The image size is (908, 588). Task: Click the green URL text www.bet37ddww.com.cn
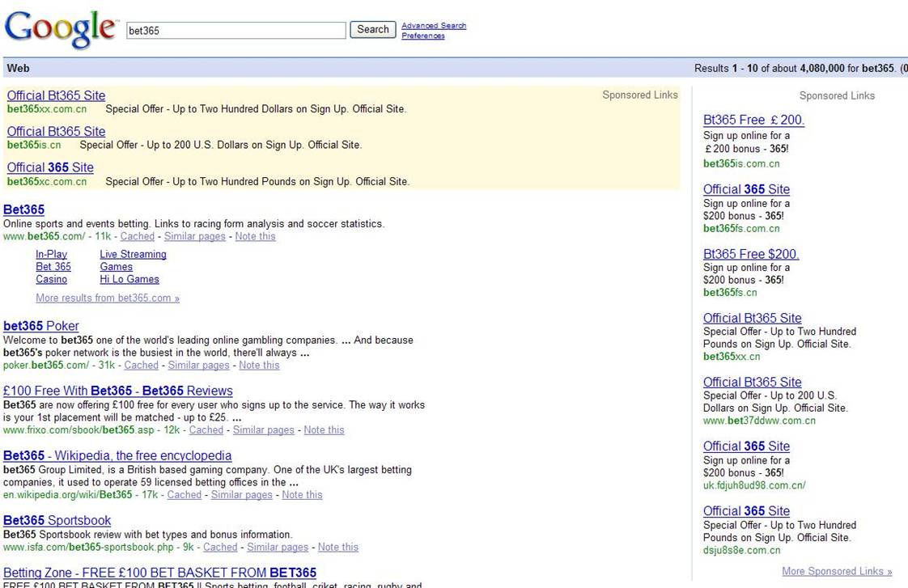point(759,421)
